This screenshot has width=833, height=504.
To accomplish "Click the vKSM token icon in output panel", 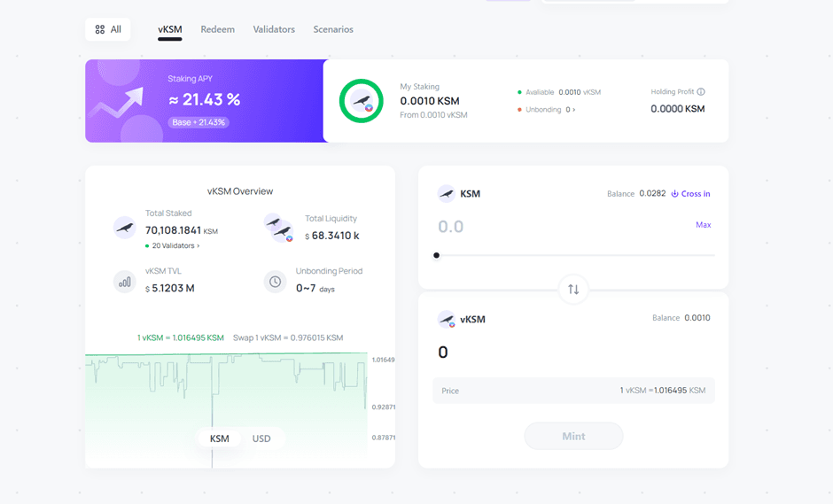I will point(447,319).
